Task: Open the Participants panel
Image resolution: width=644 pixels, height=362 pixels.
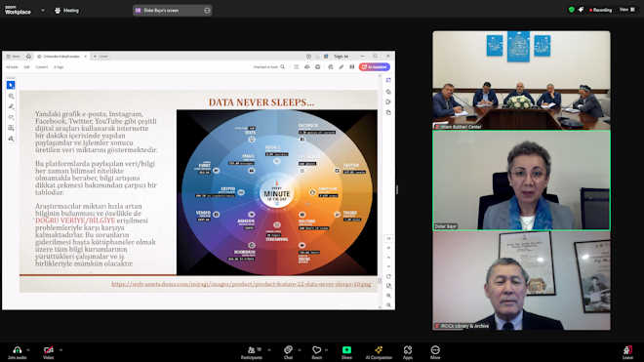Action: (252, 350)
